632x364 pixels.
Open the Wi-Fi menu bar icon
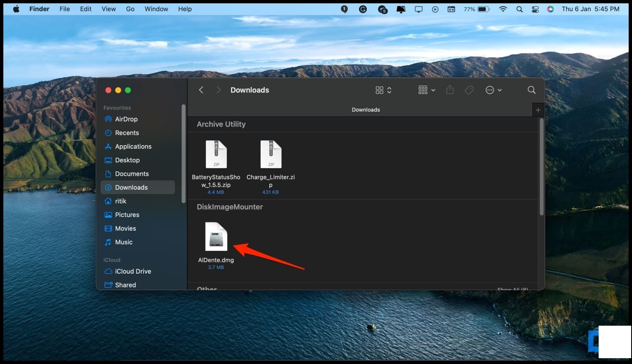pos(503,9)
